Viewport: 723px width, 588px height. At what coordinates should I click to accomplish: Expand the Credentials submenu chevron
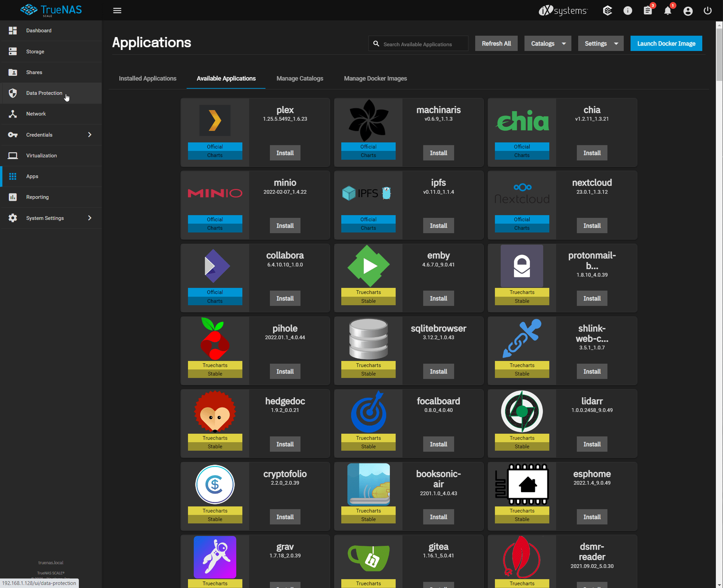90,135
